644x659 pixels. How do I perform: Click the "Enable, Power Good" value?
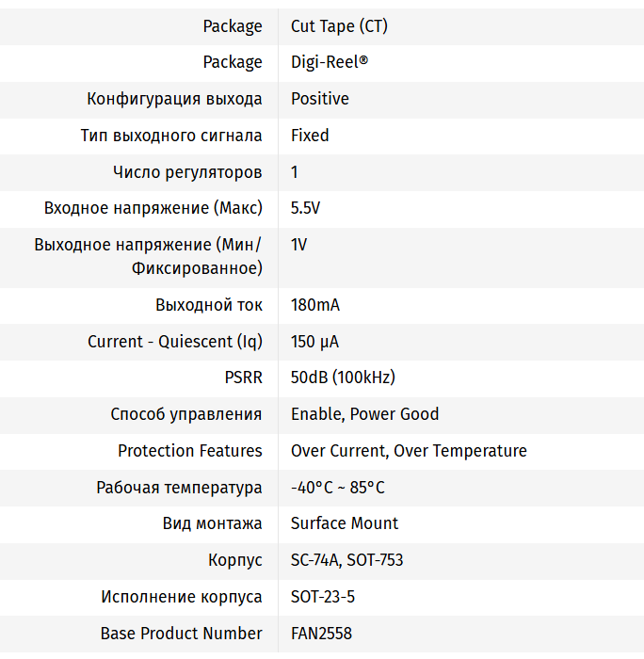364,414
